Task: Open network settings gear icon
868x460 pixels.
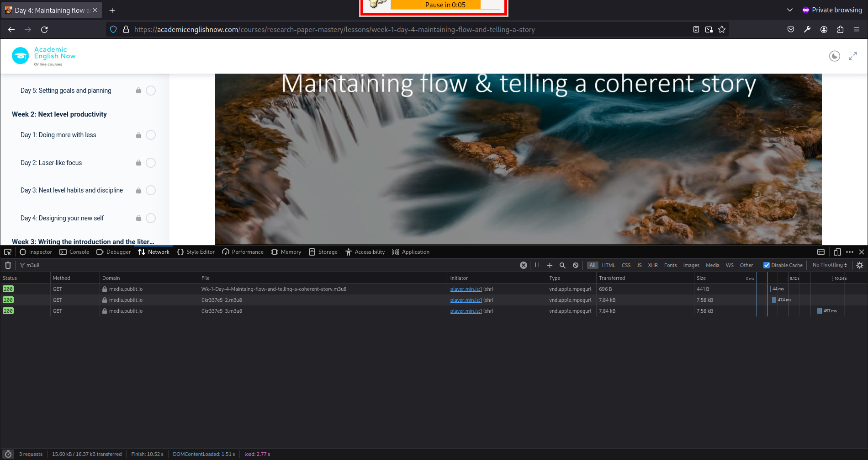Action: click(x=859, y=265)
